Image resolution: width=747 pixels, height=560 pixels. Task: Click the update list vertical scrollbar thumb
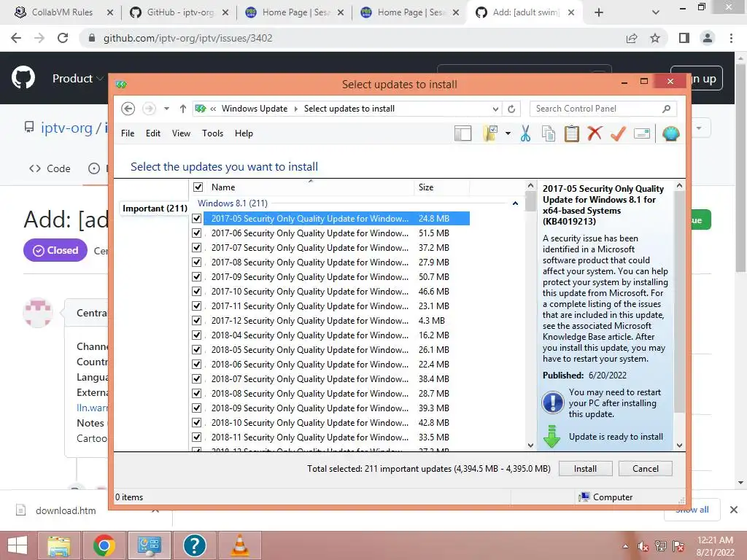(531, 201)
